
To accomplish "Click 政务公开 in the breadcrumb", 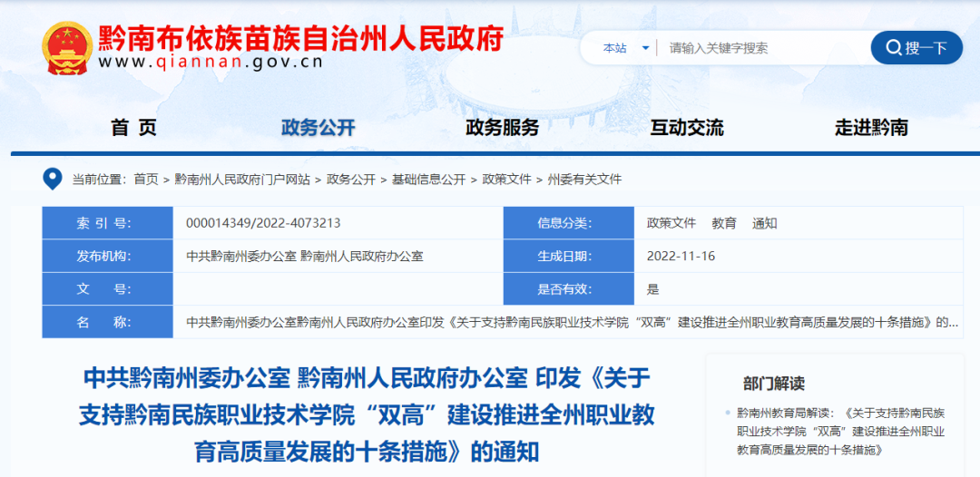I will coord(350,180).
